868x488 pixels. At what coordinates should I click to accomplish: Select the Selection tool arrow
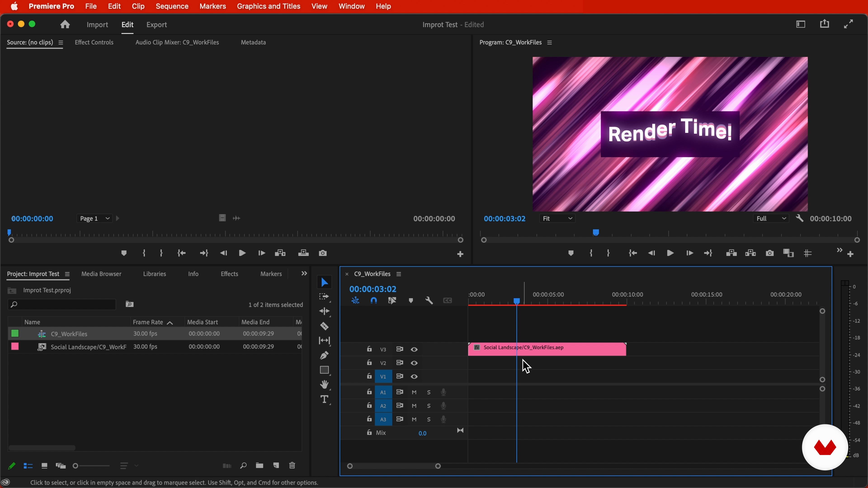point(324,282)
